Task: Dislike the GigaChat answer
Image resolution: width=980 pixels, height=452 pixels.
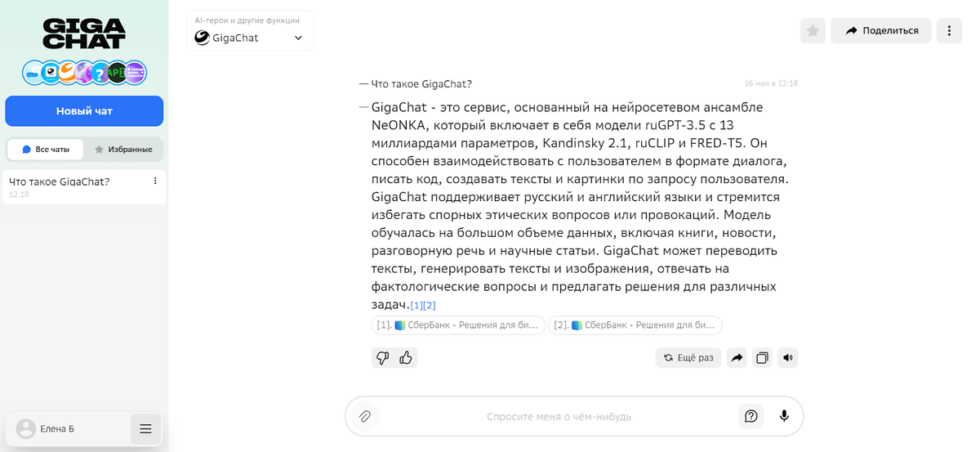Action: pos(382,358)
